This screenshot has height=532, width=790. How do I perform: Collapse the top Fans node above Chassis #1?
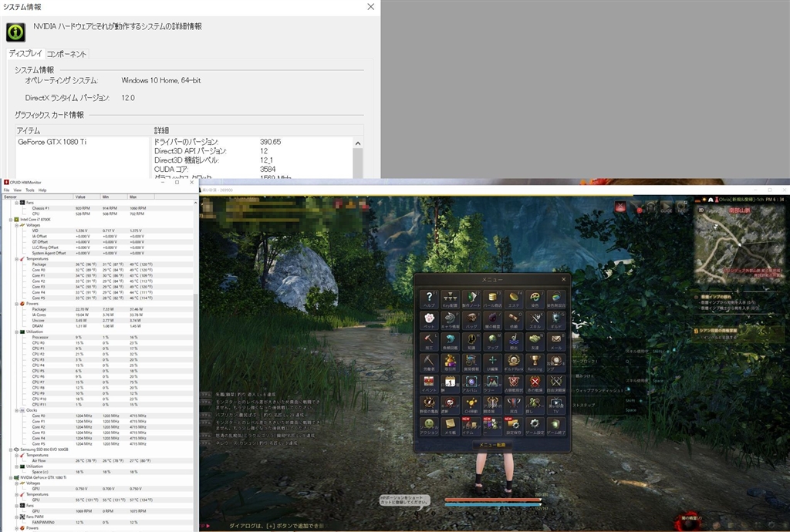click(x=16, y=202)
